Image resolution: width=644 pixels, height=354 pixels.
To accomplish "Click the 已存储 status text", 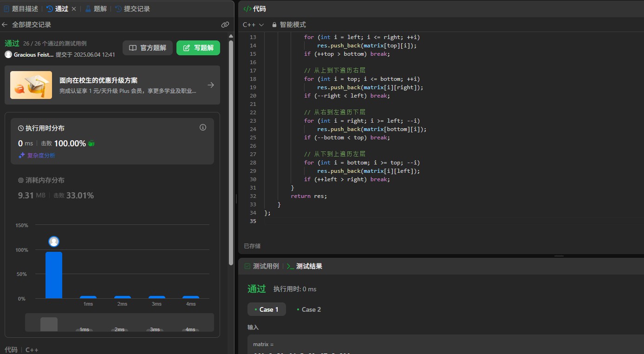I will click(252, 246).
